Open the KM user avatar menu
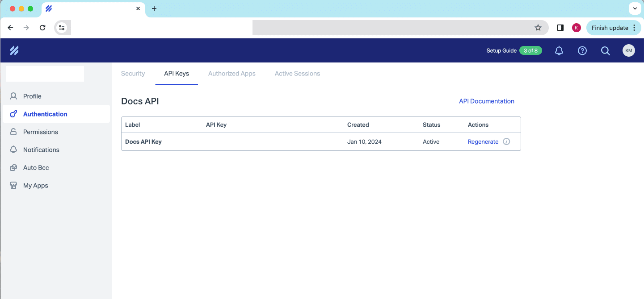 point(628,51)
